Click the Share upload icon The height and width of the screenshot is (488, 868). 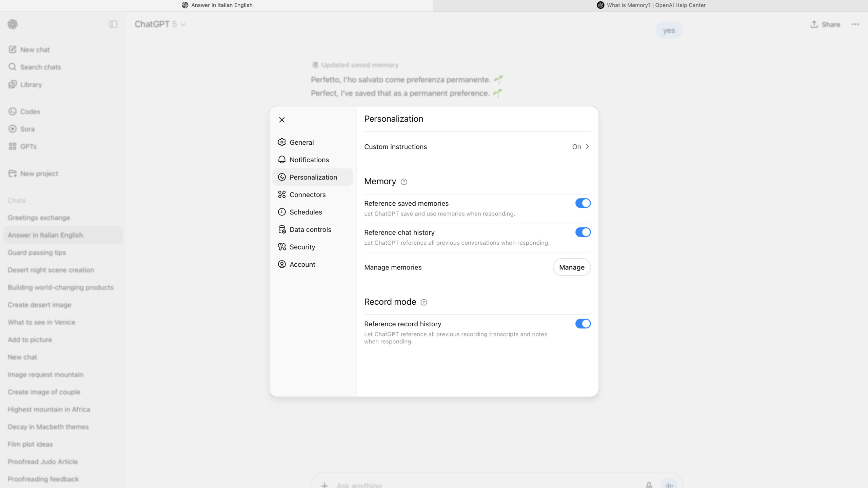tap(814, 24)
